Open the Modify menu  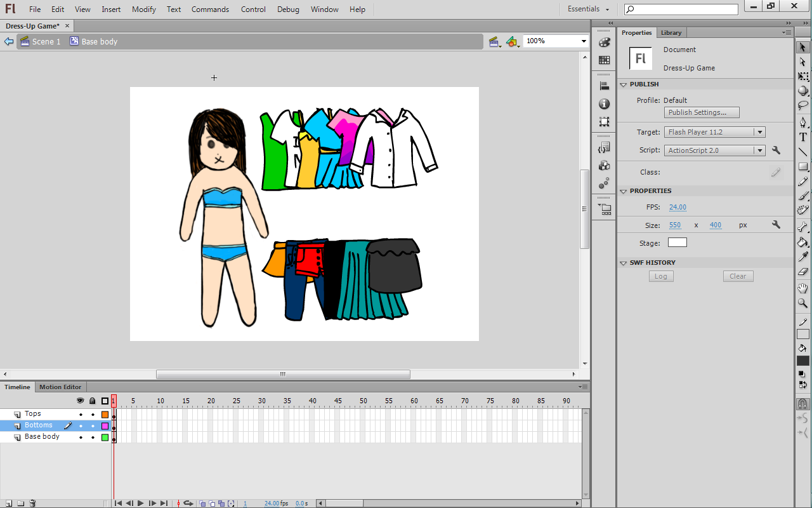144,10
